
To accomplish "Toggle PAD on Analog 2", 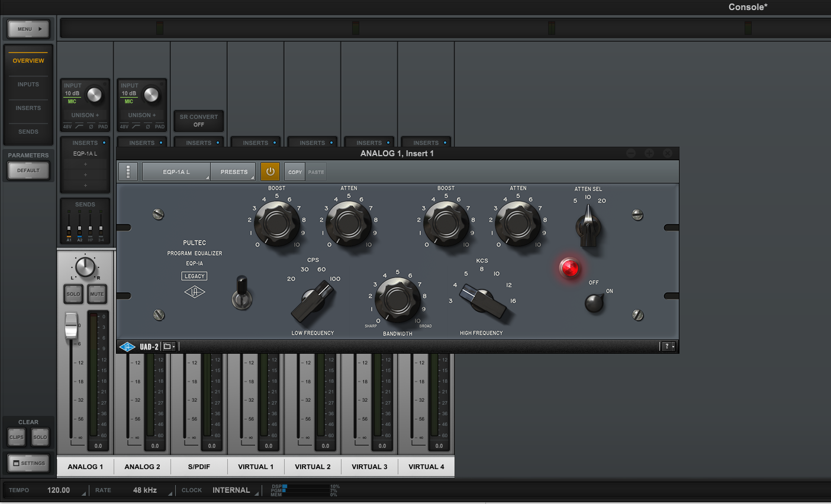I will pyautogui.click(x=160, y=127).
